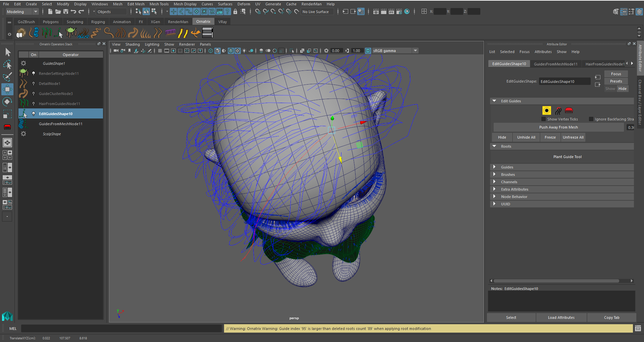The height and width of the screenshot is (342, 644).
Task: Open the Modeling menu set dropdown
Action: click(22, 12)
